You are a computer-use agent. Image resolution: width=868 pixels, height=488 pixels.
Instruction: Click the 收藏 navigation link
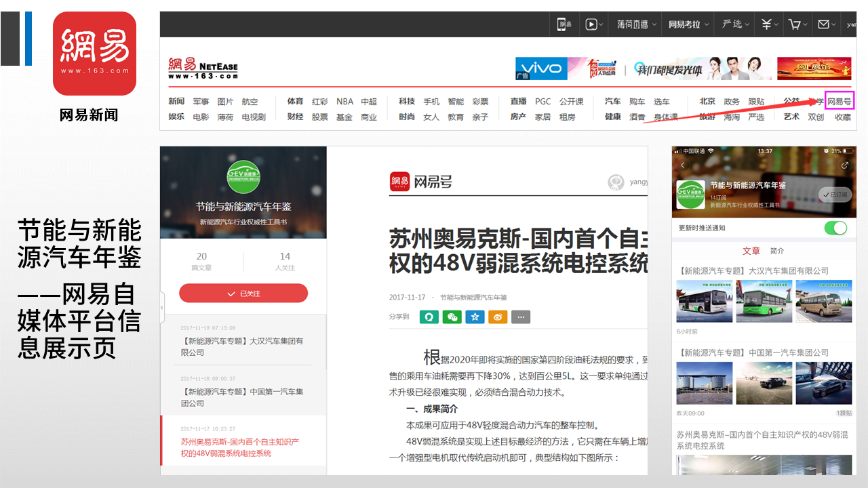(843, 117)
